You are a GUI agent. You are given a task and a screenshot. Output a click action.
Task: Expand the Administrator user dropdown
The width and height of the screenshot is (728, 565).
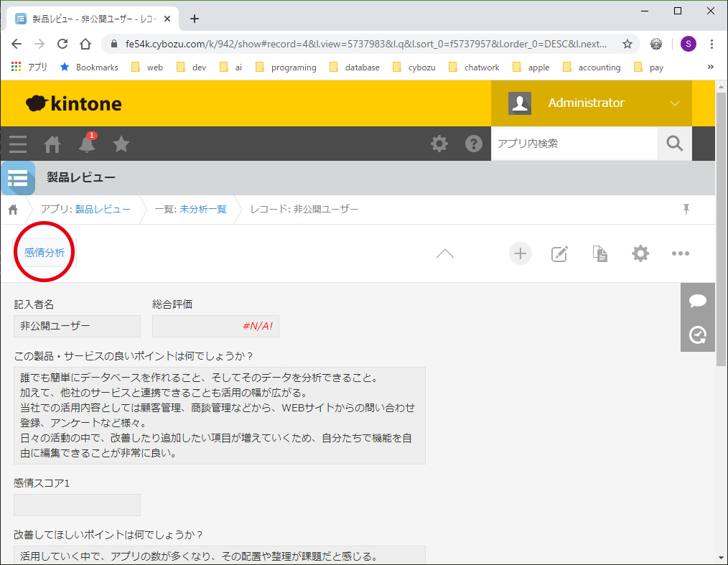675,103
